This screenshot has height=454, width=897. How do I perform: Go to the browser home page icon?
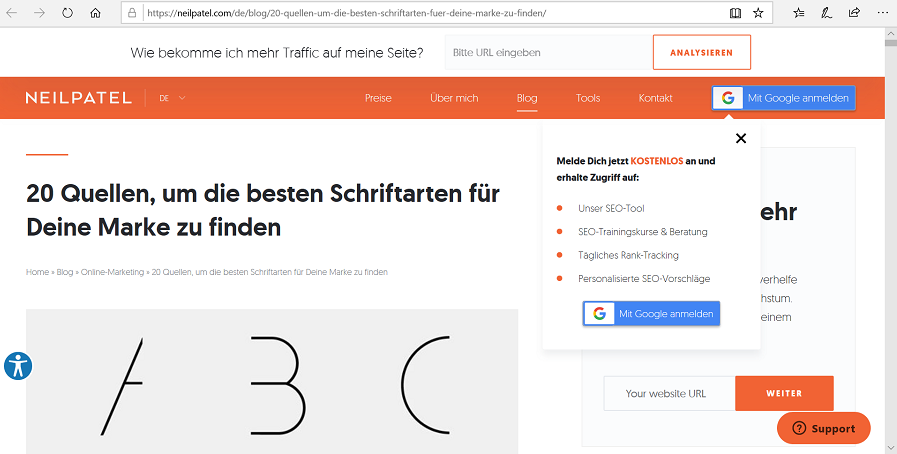tap(96, 13)
